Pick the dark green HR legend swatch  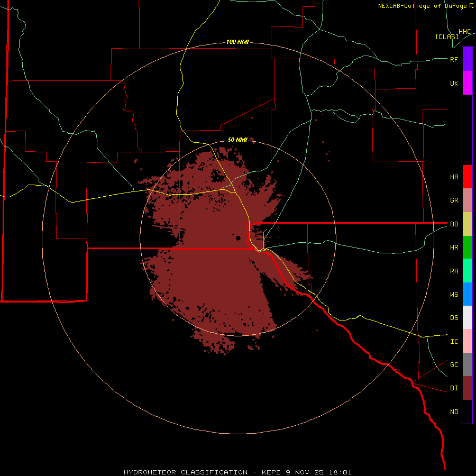click(467, 248)
